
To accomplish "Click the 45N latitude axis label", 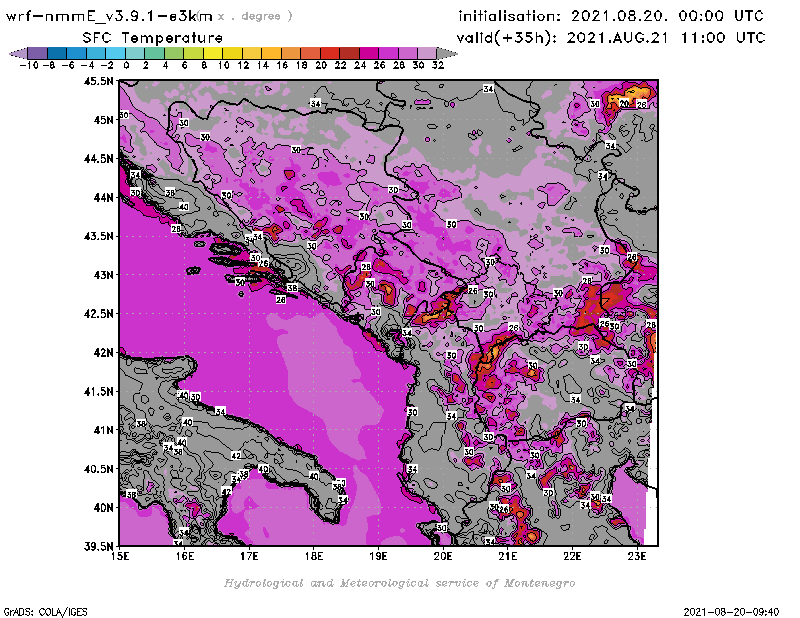I will coord(103,120).
